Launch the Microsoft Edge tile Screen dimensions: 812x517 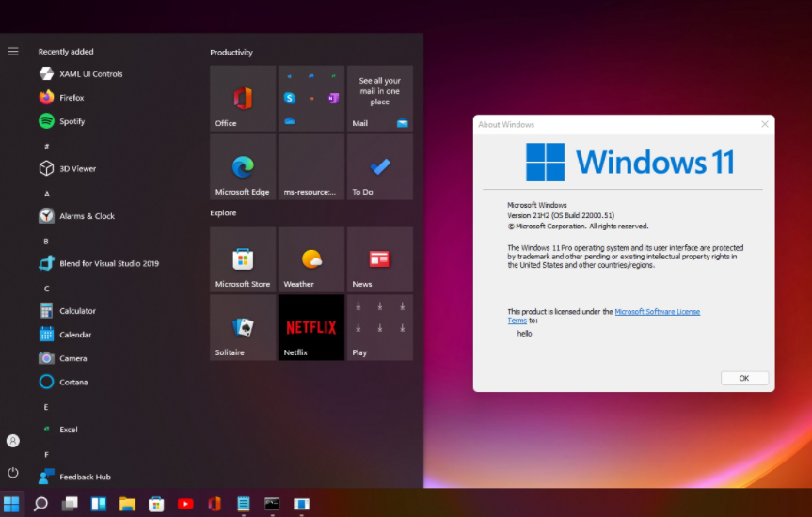point(243,166)
